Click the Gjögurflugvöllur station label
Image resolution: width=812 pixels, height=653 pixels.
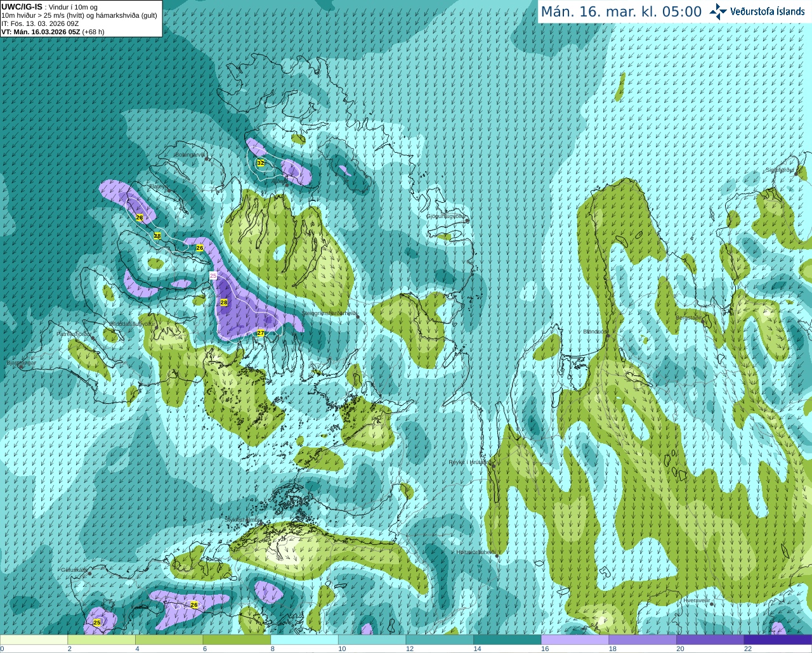[x=446, y=216]
